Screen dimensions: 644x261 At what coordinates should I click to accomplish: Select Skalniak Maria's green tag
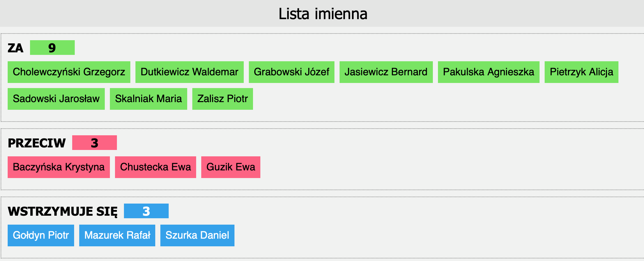149,99
